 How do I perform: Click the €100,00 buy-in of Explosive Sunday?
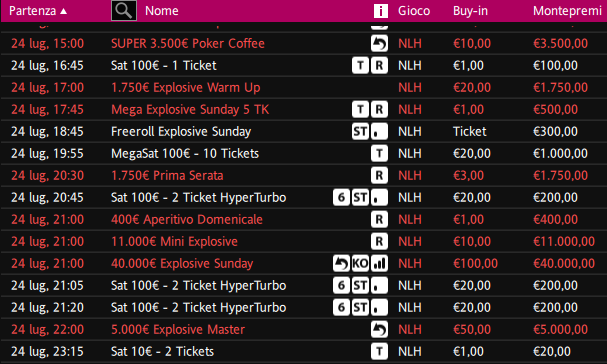pyautogui.click(x=475, y=264)
